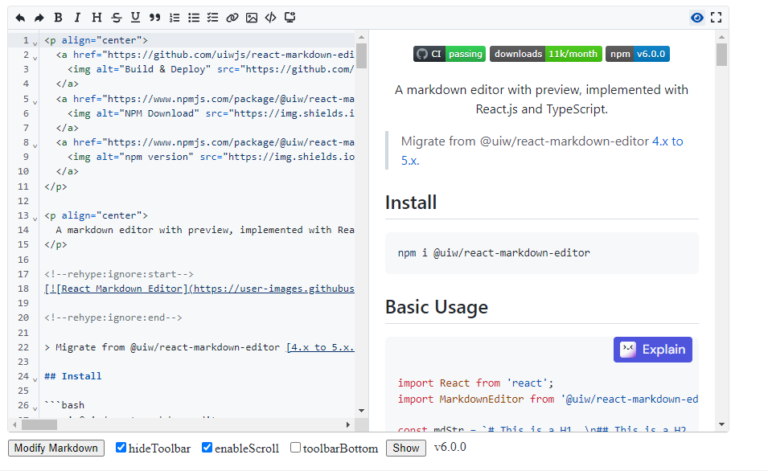Image resolution: width=768 pixels, height=471 pixels.
Task: Collapse the fold at line 2
Action: tap(35, 58)
